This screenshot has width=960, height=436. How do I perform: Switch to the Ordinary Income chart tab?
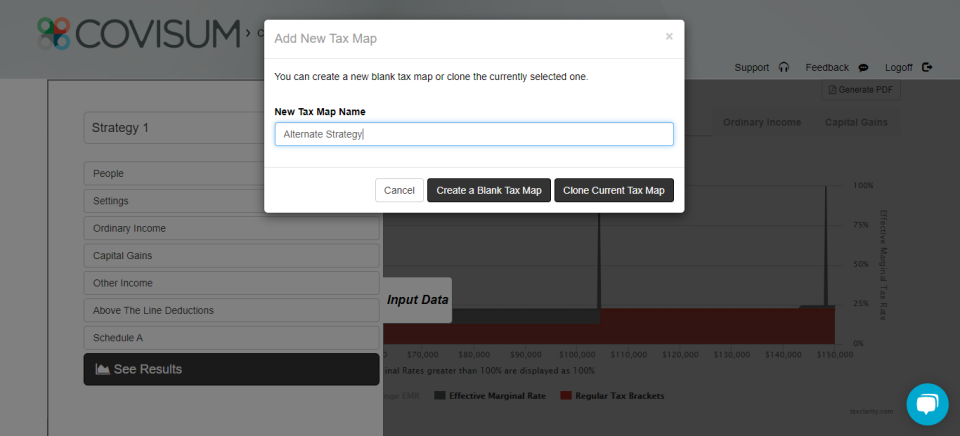(x=762, y=122)
